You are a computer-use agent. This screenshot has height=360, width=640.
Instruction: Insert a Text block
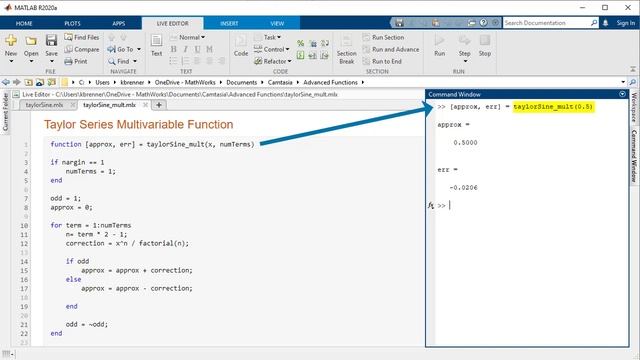157,45
